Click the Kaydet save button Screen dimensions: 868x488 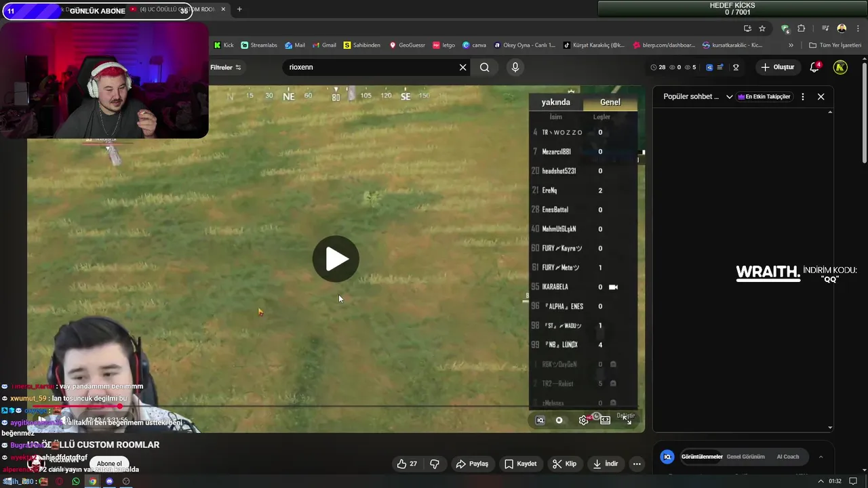(x=521, y=464)
